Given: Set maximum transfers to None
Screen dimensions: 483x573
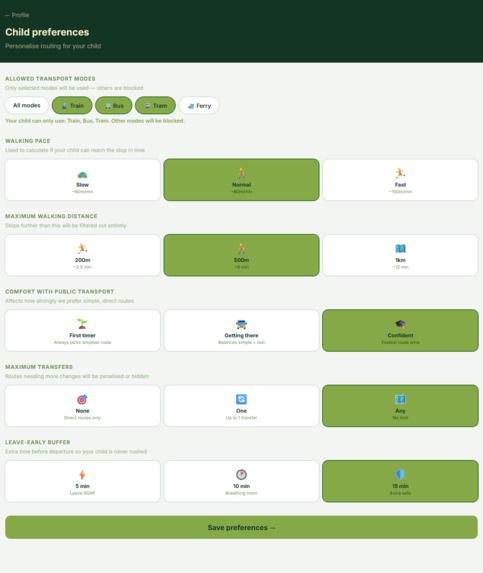Looking at the screenshot, I should (x=83, y=406).
